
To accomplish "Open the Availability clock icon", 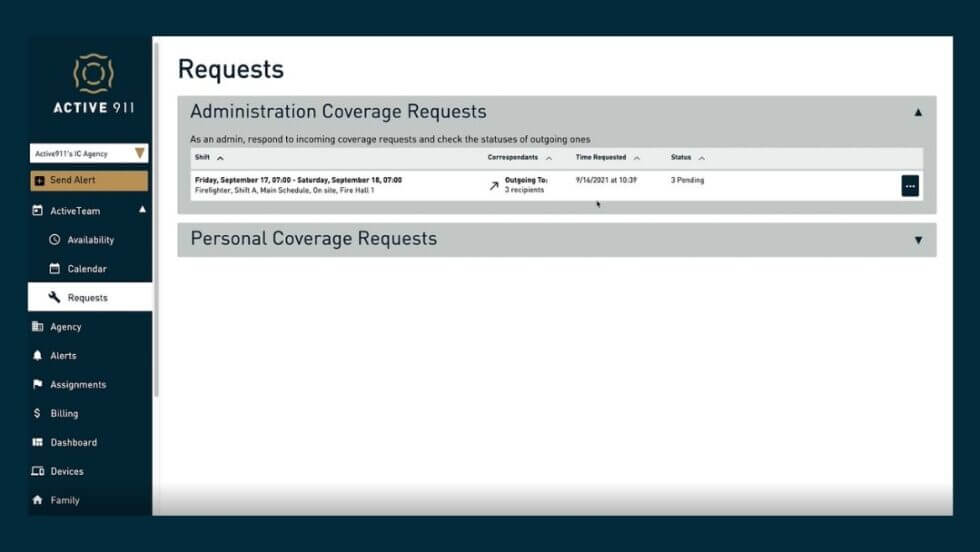I will click(55, 240).
